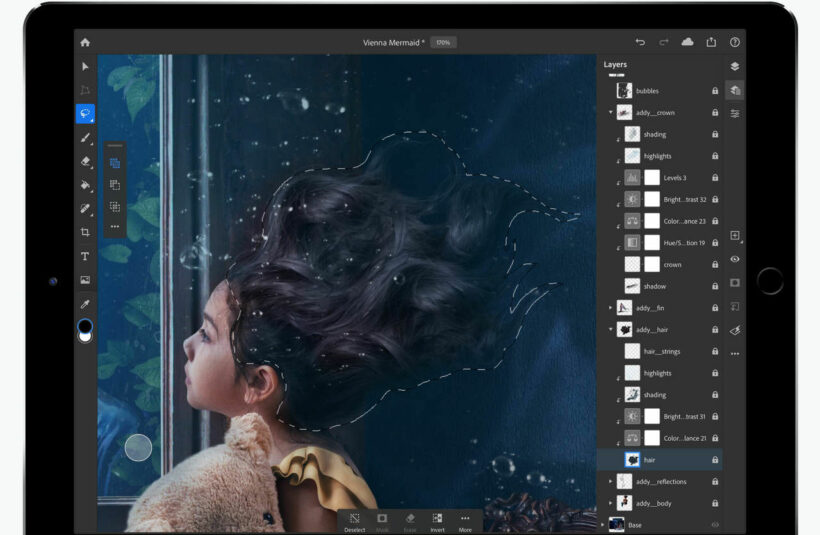The height and width of the screenshot is (535, 820).
Task: Select the Spot Healing brush tool
Action: [85, 209]
